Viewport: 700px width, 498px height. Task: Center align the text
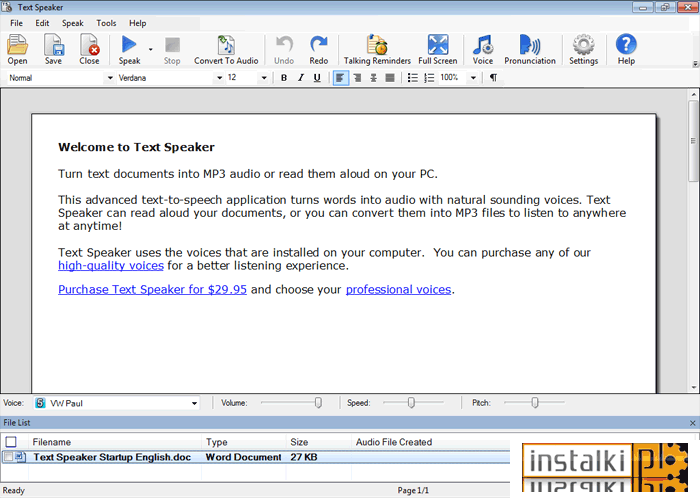tap(374, 78)
